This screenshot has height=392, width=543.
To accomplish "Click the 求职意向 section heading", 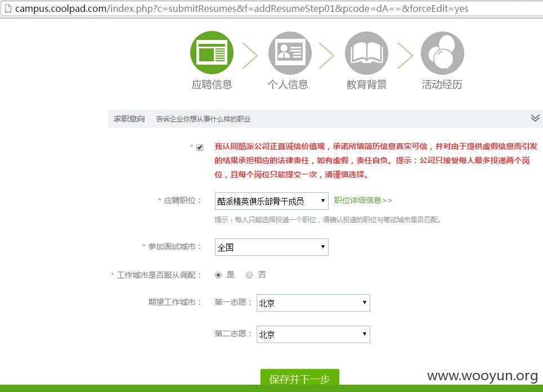I will pos(129,119).
